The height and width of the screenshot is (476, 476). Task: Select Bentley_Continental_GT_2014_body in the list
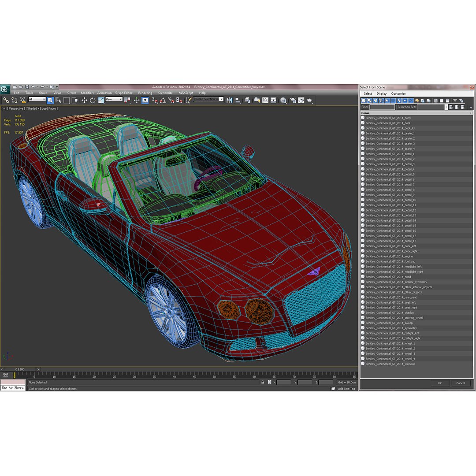(388, 118)
